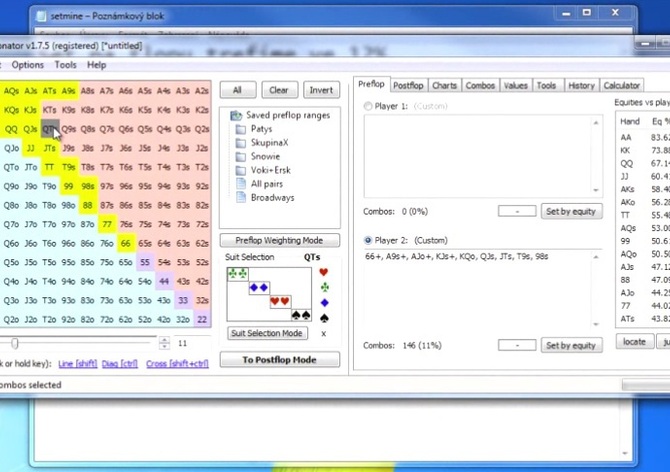
Task: Select the Q2o hand cell
Action: click(11, 320)
